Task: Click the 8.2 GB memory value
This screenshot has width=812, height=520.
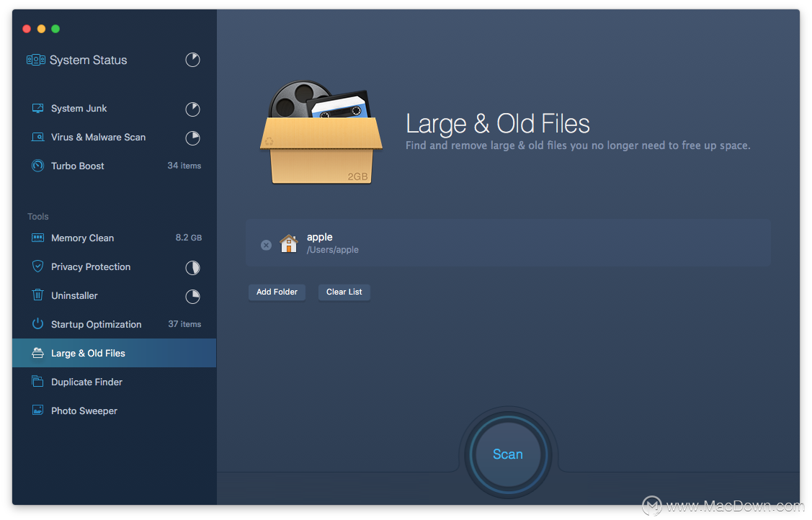Action: 189,238
